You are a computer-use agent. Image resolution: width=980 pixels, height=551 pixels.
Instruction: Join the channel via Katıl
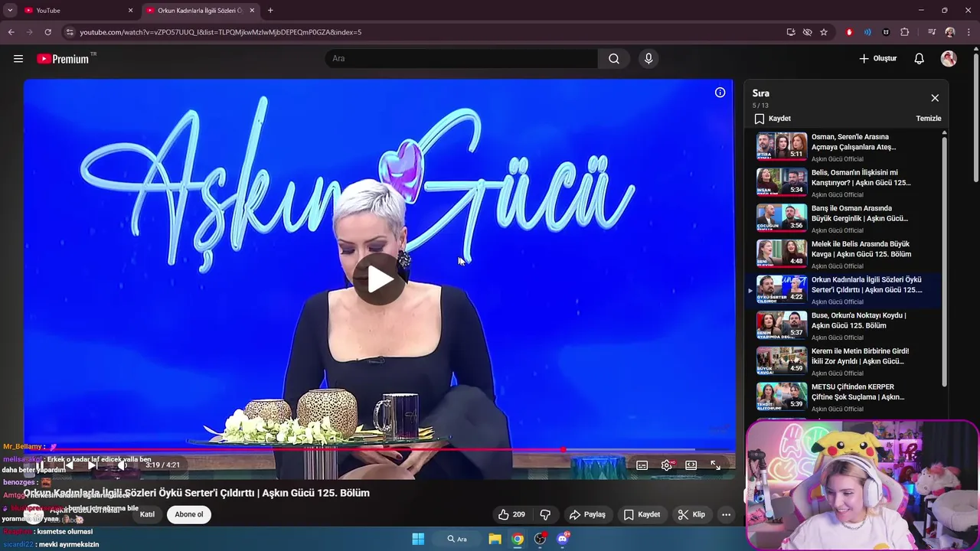click(147, 514)
